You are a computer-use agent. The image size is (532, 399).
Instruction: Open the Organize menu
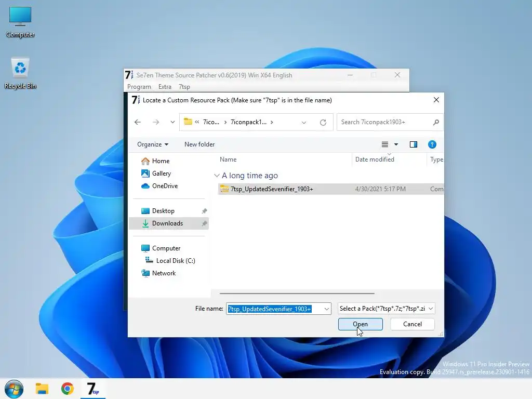tap(153, 144)
